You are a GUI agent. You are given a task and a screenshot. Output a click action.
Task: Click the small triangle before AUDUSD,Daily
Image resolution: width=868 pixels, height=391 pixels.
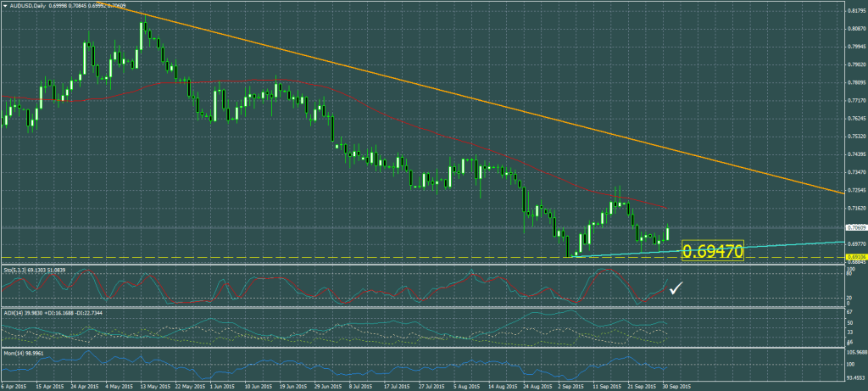coord(4,5)
